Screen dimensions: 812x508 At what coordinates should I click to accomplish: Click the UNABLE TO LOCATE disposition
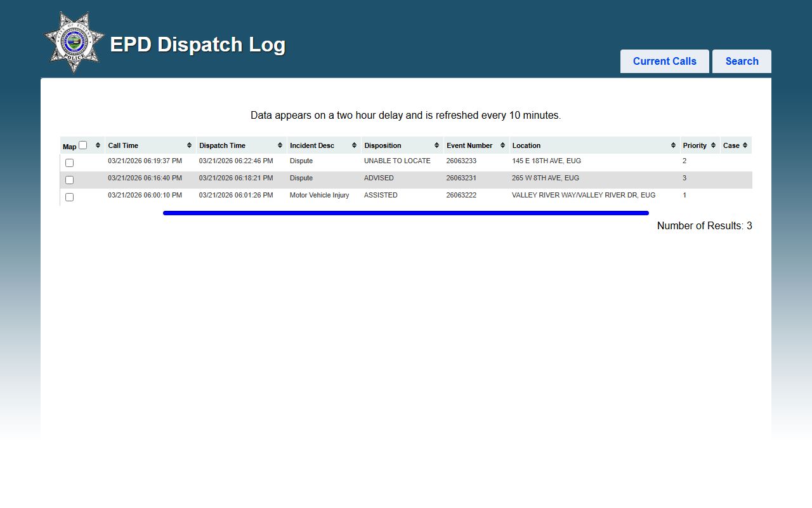[x=397, y=161]
